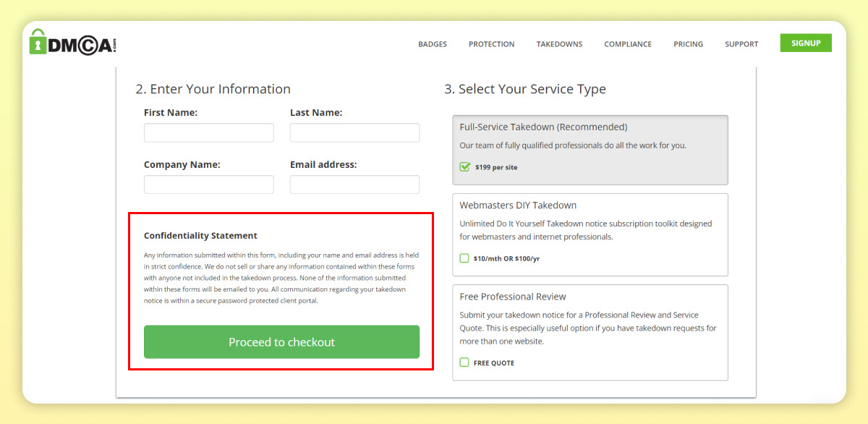Focus the Last Name text box

pyautogui.click(x=354, y=132)
